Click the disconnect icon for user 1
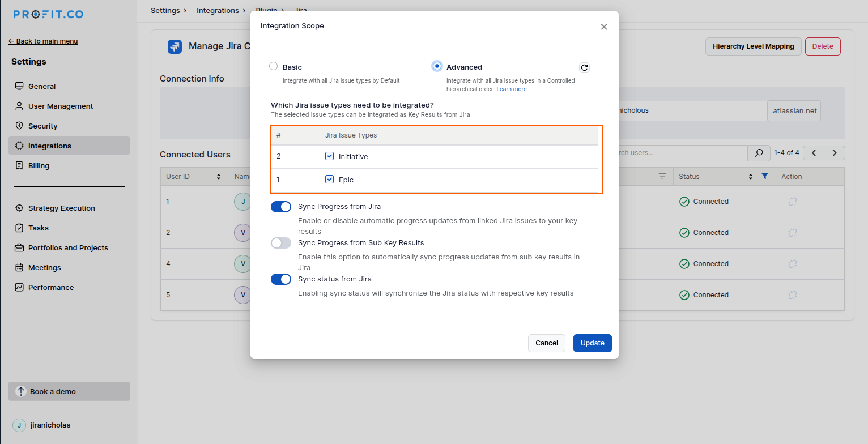Image resolution: width=868 pixels, height=444 pixels. click(793, 202)
